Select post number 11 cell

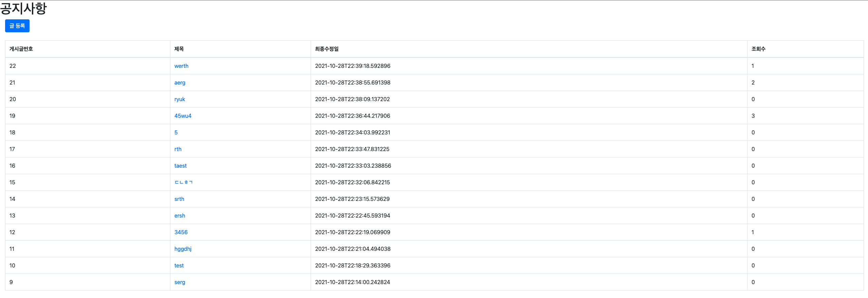pyautogui.click(x=88, y=249)
